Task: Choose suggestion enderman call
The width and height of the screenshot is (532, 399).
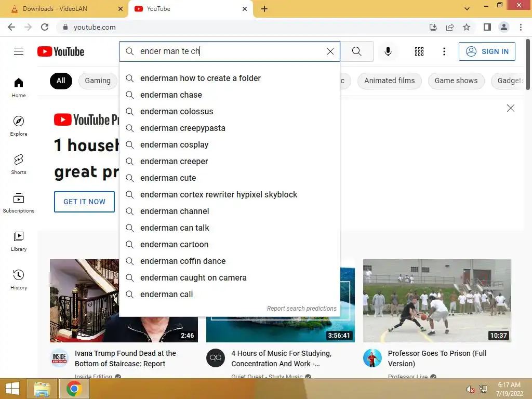Action: (x=229, y=295)
